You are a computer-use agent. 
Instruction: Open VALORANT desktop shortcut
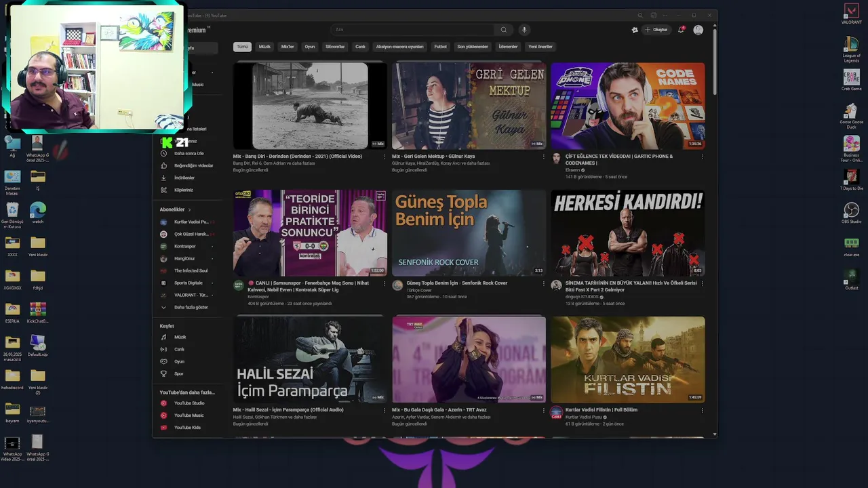851,14
